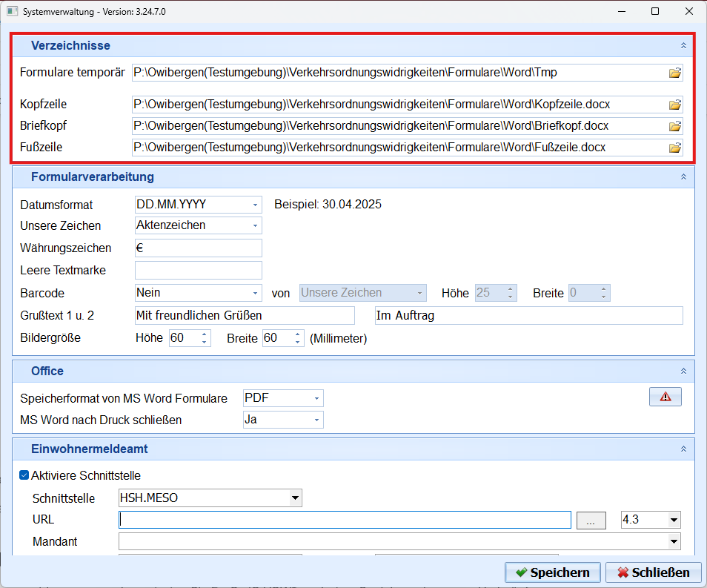Click the ellipsis button beside URL field
This screenshot has width=707, height=588.
click(591, 521)
